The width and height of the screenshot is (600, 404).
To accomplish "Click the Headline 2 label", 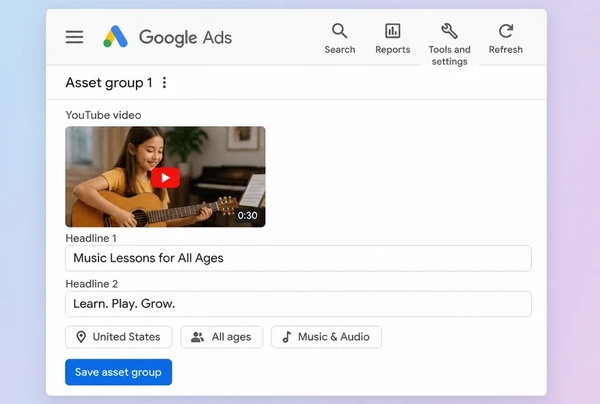I will tap(91, 284).
